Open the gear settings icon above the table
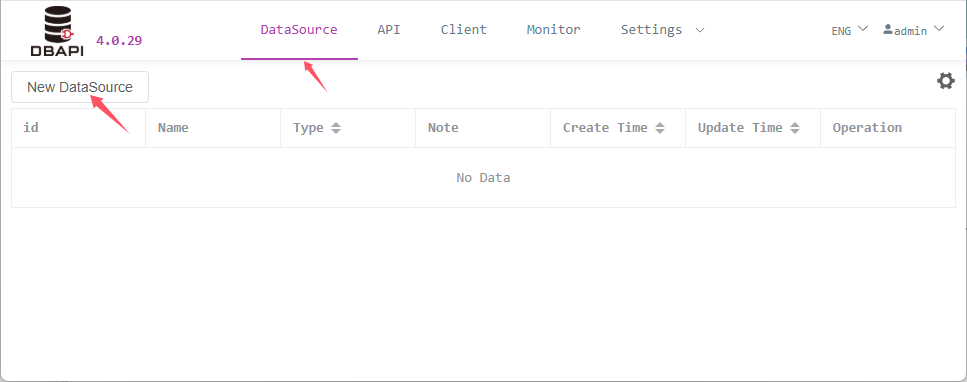The height and width of the screenshot is (382, 967). 945,81
